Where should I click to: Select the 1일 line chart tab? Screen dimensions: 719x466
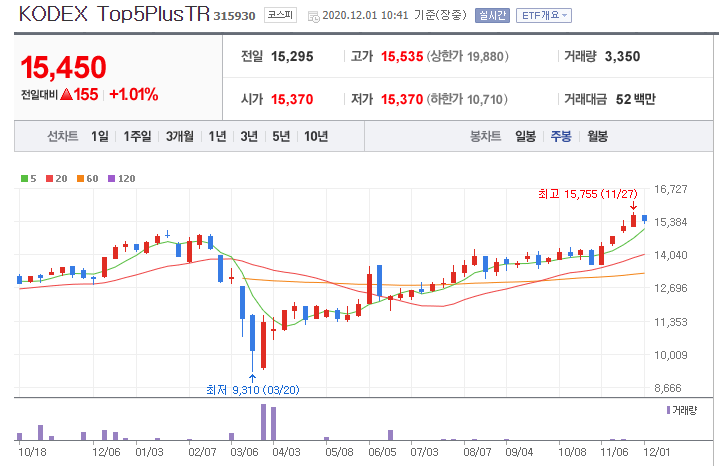(x=100, y=136)
